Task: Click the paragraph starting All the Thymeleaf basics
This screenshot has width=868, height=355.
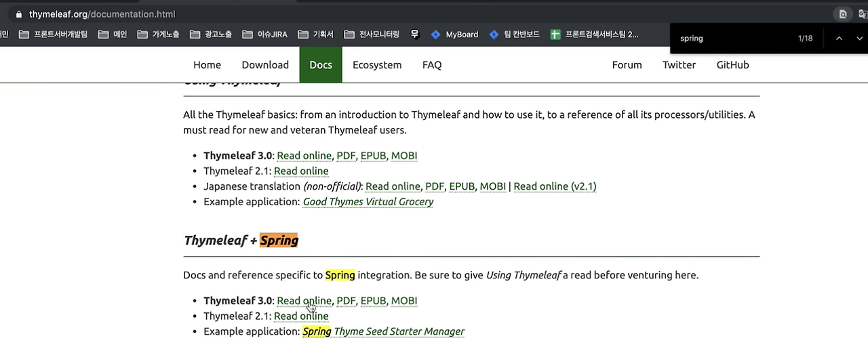Action: click(x=469, y=122)
